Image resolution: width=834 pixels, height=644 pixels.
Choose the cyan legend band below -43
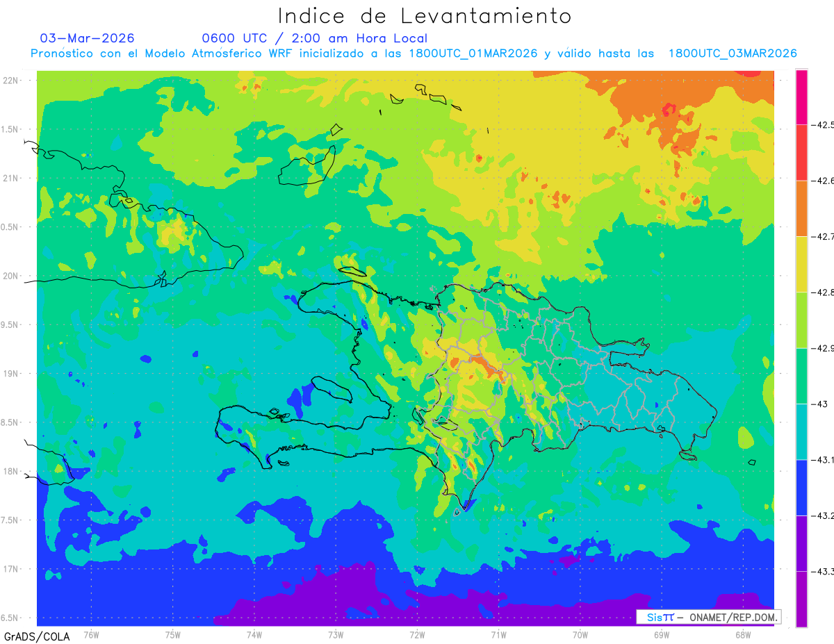(801, 431)
